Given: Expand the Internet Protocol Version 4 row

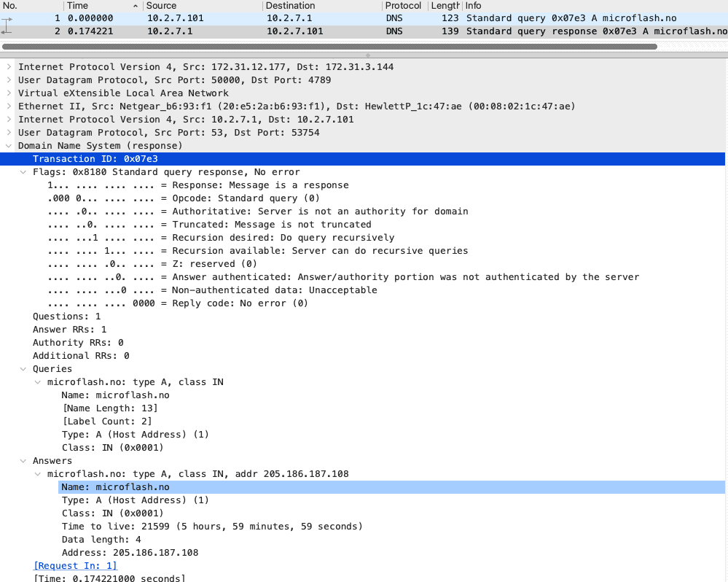Looking at the screenshot, I should 8,66.
